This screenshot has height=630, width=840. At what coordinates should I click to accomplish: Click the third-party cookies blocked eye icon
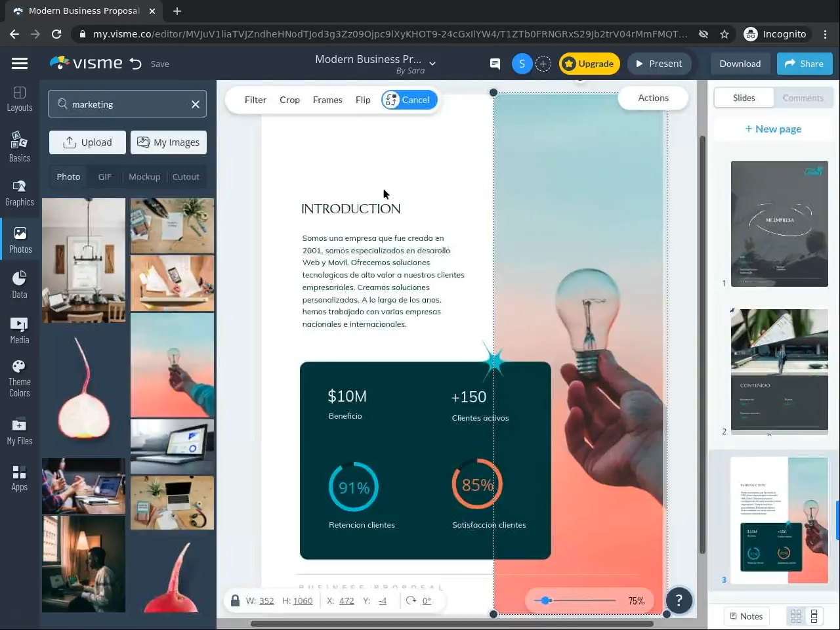[x=703, y=34]
